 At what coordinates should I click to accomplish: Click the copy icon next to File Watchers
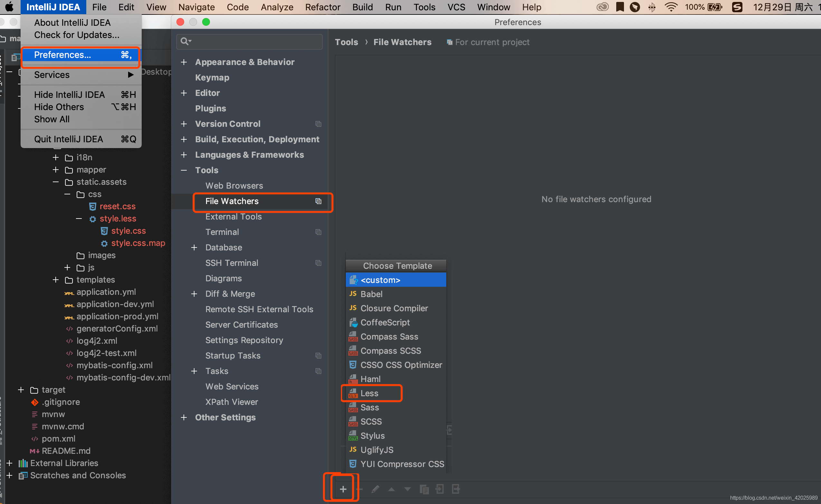(318, 201)
